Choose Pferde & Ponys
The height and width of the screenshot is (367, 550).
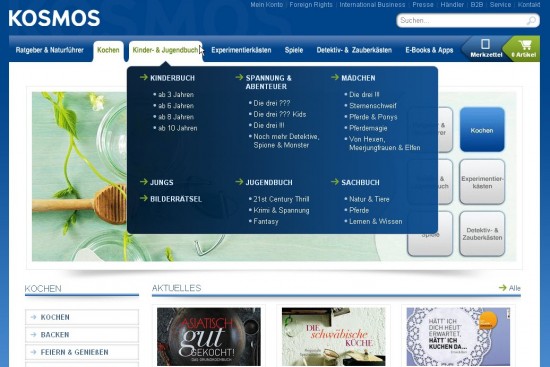[373, 117]
